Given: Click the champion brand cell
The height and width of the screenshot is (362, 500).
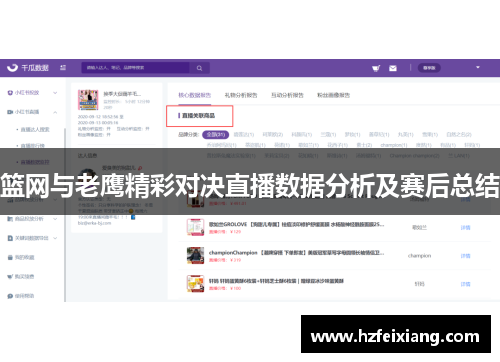Looking at the screenshot, I should coord(419,256).
